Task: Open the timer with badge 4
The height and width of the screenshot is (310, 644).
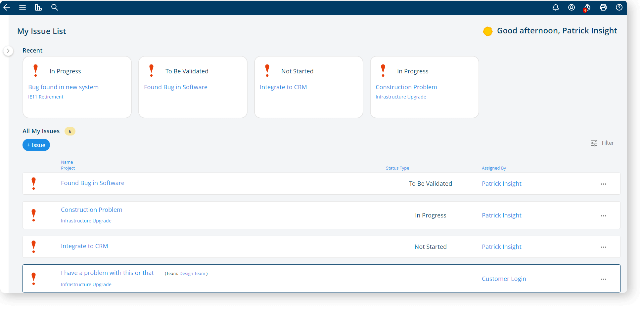Action: [587, 8]
